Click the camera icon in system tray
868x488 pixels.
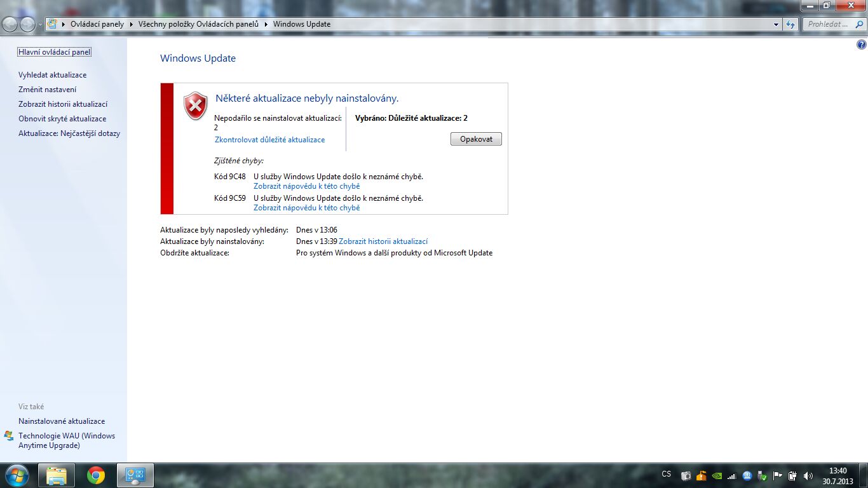686,475
